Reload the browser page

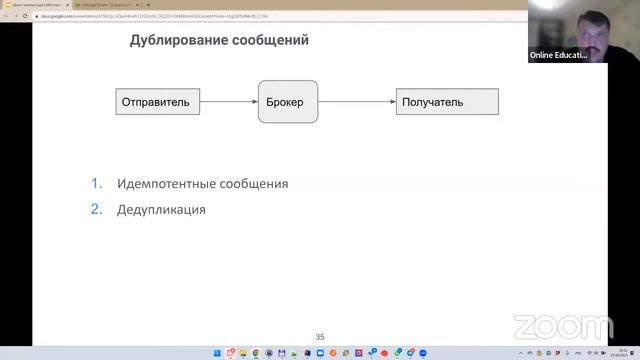coord(25,16)
